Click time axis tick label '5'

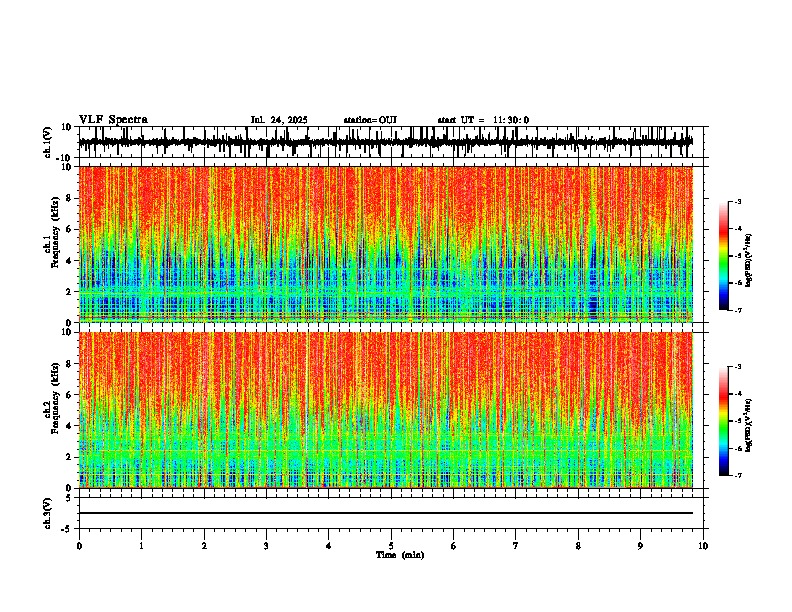tap(391, 546)
